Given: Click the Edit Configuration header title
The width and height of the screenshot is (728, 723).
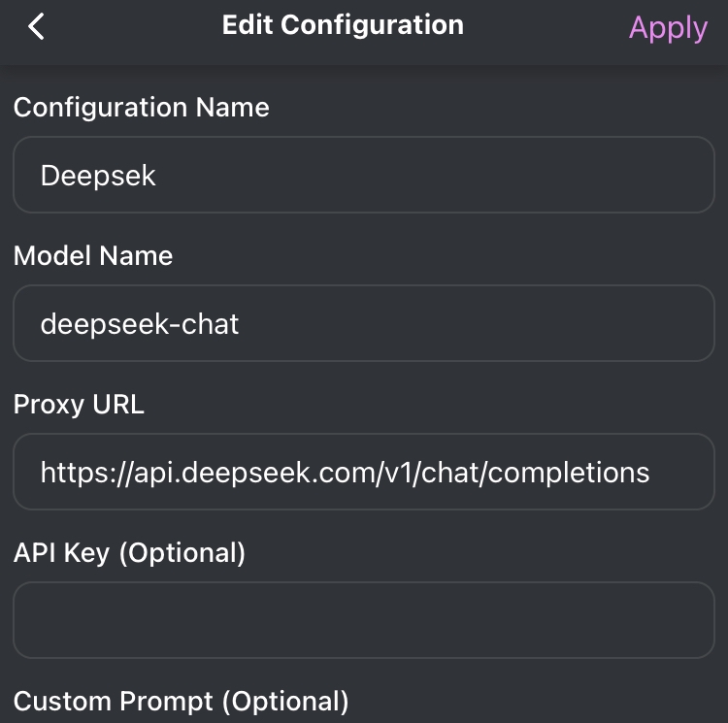Looking at the screenshot, I should [x=343, y=25].
